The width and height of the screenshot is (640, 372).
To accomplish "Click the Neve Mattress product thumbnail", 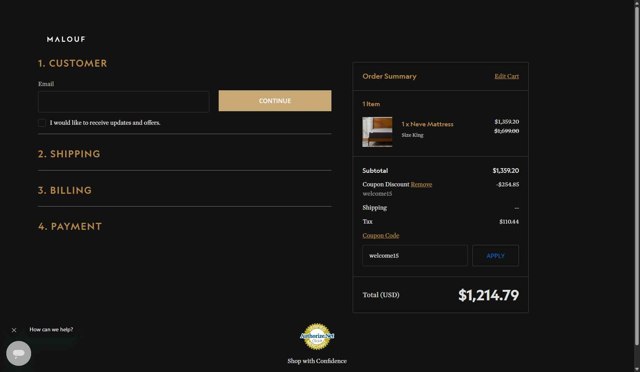I will coord(377,132).
